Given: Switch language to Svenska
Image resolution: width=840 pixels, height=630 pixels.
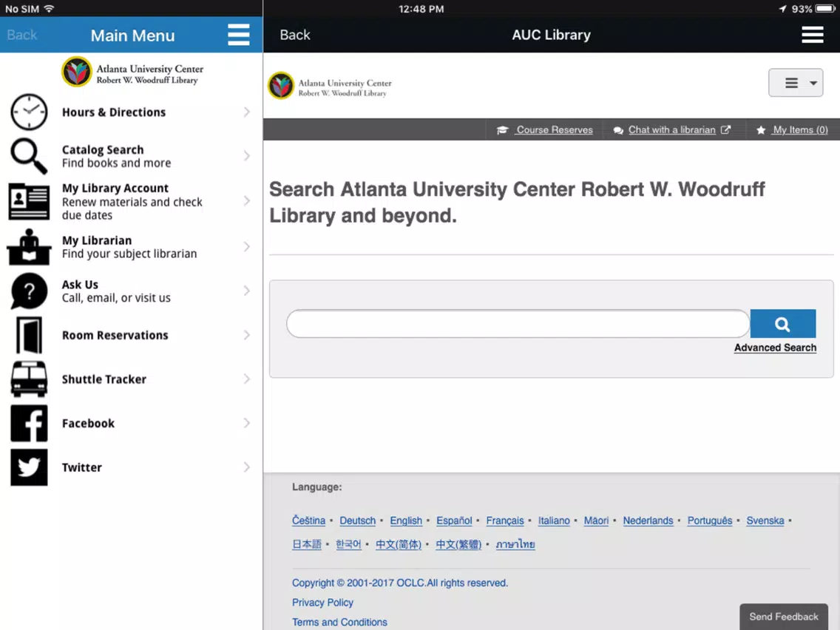Looking at the screenshot, I should [765, 521].
